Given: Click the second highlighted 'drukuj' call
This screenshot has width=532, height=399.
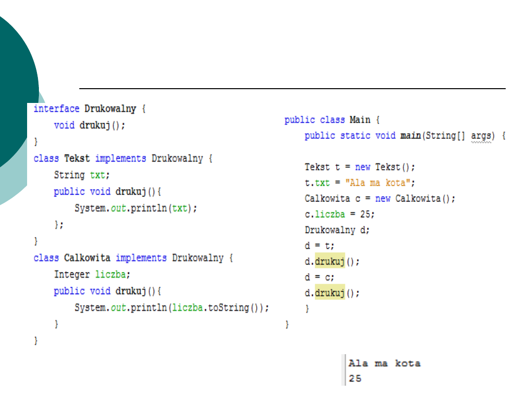Looking at the screenshot, I should coord(330,293).
